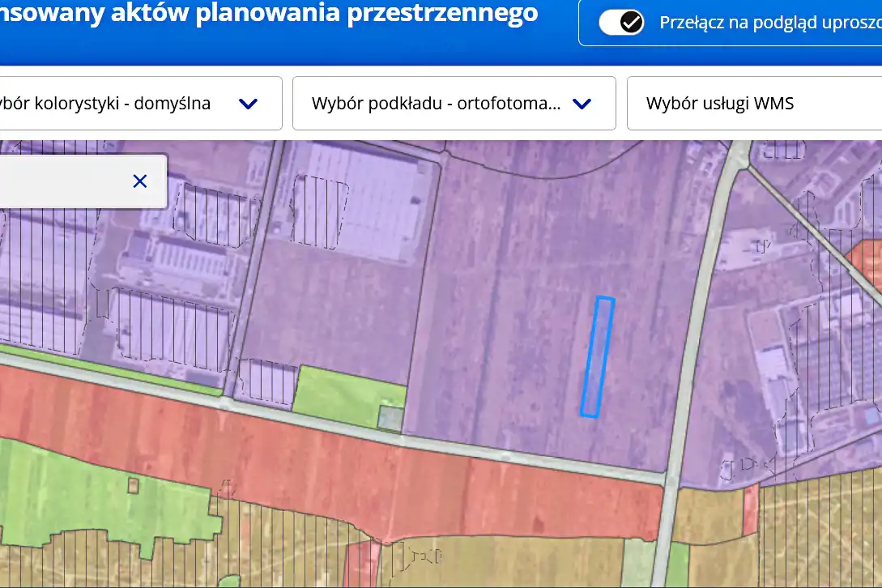Click the "Przełącz na podgląd uproszczony" label
882x588 pixels.
point(769,23)
